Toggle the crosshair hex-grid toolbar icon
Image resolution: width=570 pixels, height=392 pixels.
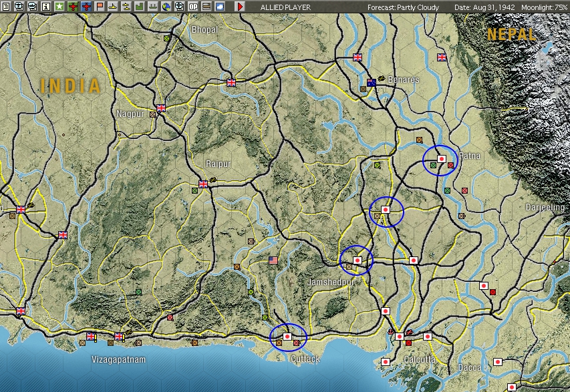[x=179, y=7]
